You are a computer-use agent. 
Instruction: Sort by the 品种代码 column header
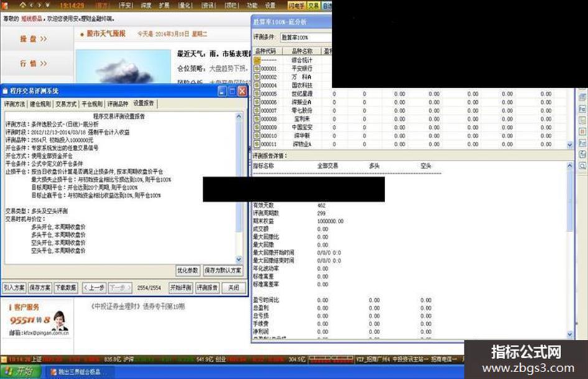pyautogui.click(x=267, y=51)
